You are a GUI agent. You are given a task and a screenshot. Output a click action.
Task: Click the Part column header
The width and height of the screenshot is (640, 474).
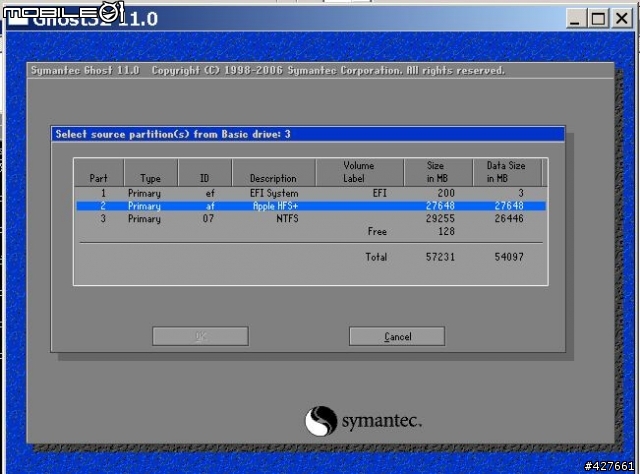coord(99,173)
